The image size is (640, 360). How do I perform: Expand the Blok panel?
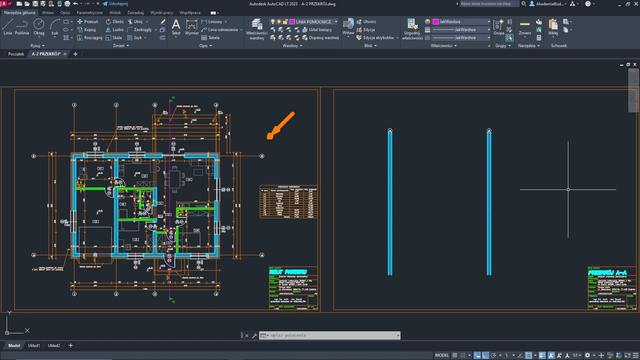coord(370,46)
